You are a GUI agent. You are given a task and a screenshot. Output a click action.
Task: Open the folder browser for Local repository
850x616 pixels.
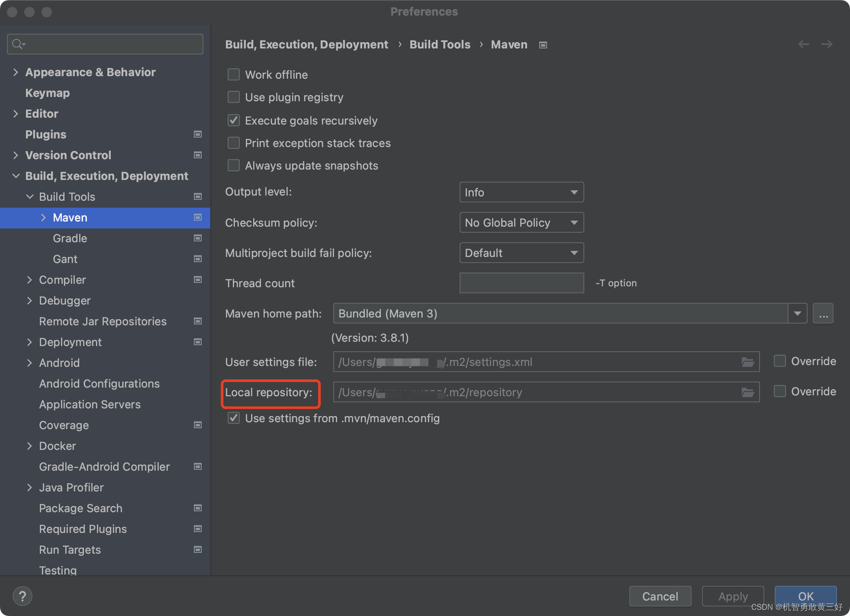pos(748,392)
